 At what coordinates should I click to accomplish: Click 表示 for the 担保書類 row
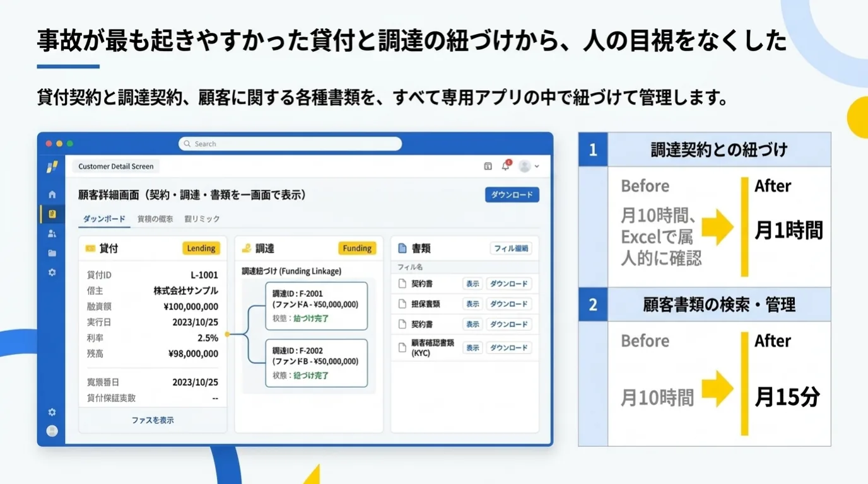(x=472, y=304)
